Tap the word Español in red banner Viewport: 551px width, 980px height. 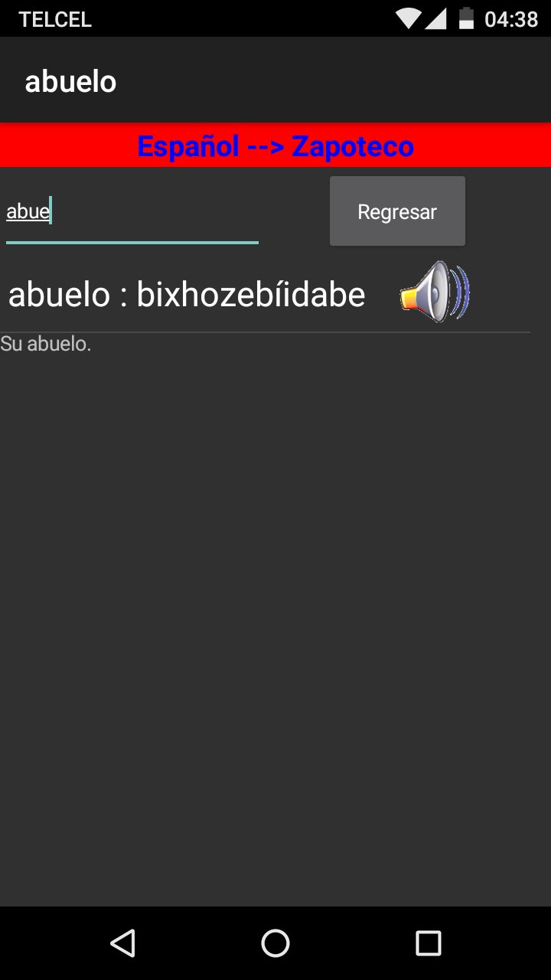coord(188,145)
